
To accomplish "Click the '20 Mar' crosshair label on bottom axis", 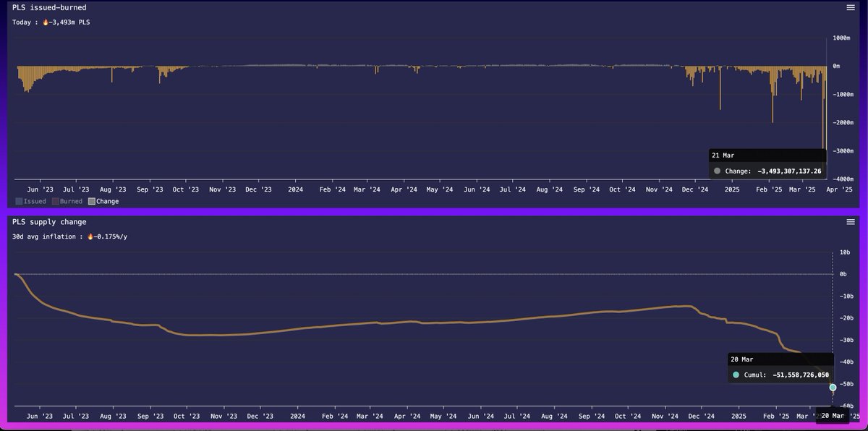I will pos(833,415).
